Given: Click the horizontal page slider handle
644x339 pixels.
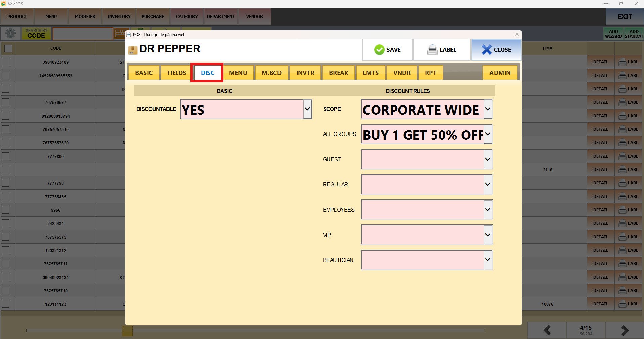Looking at the screenshot, I should tap(127, 331).
